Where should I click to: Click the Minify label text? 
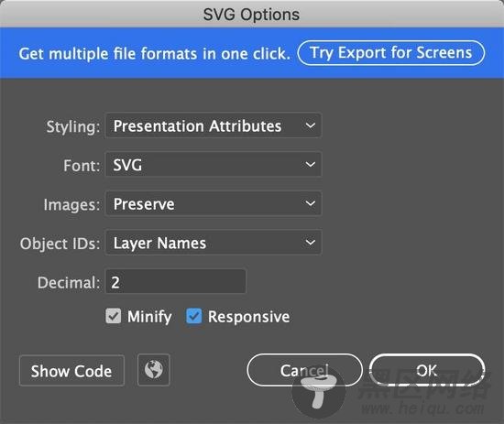(x=149, y=317)
